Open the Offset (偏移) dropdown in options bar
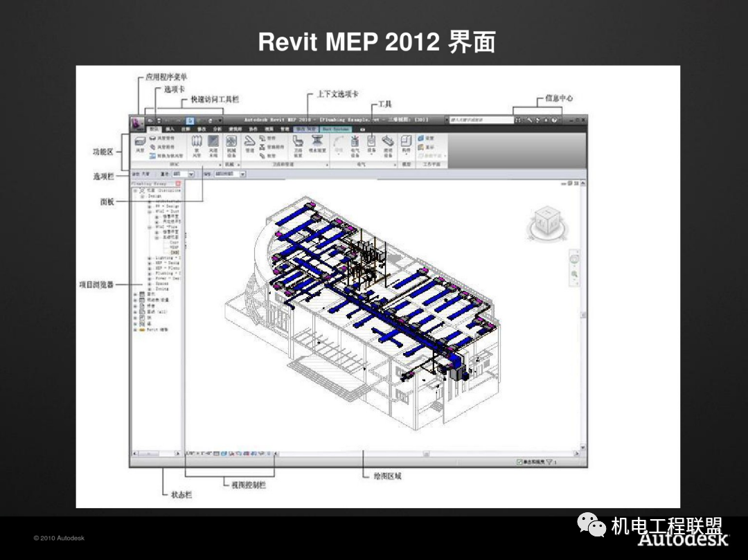Viewport: 748px width, 560px height. pyautogui.click(x=242, y=174)
